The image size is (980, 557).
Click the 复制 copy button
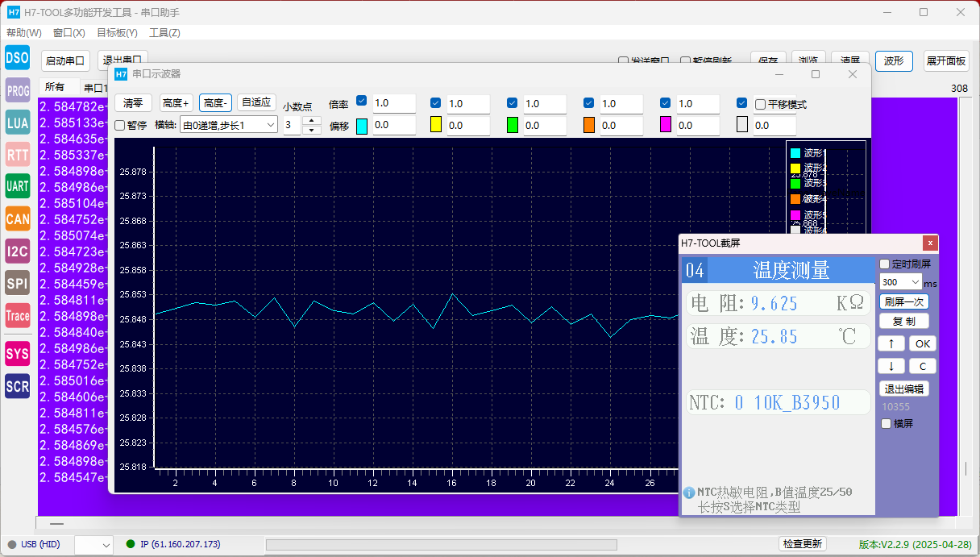tap(904, 321)
